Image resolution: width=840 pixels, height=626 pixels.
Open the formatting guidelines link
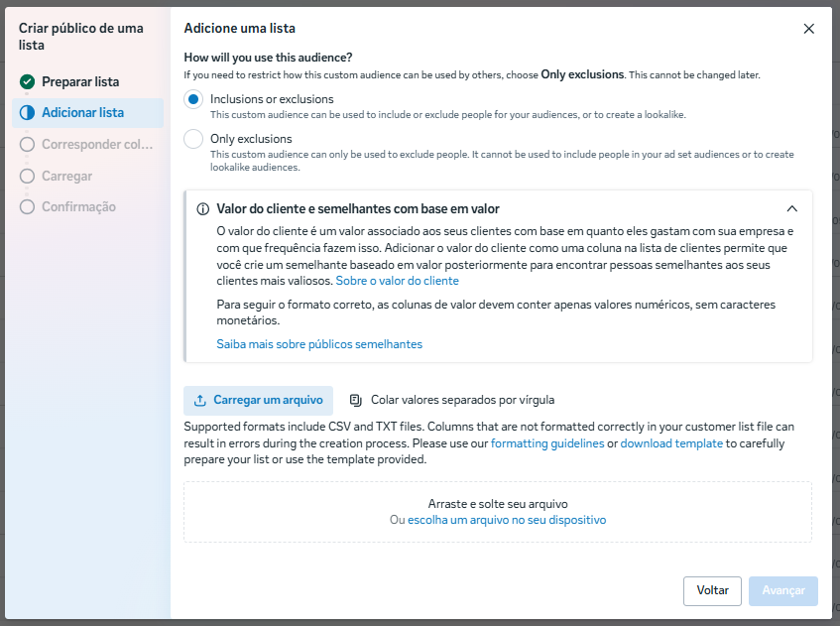(547, 443)
